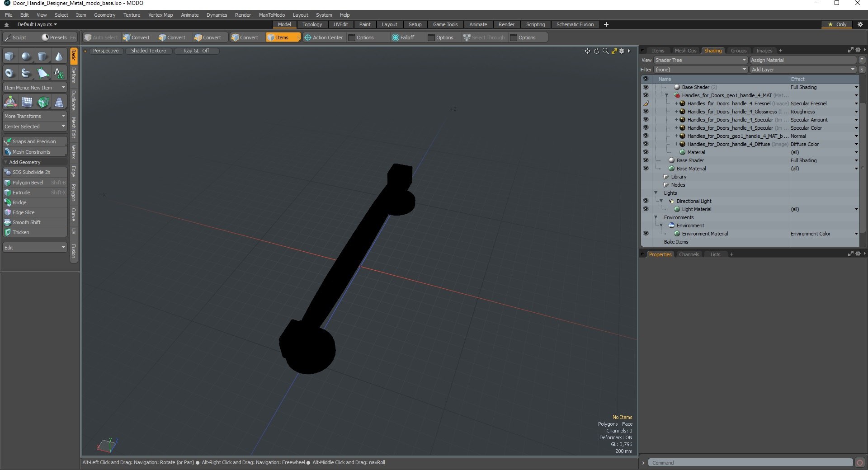Select the Cone primitive tool
Viewport: 868px width, 470px height.
point(59,56)
